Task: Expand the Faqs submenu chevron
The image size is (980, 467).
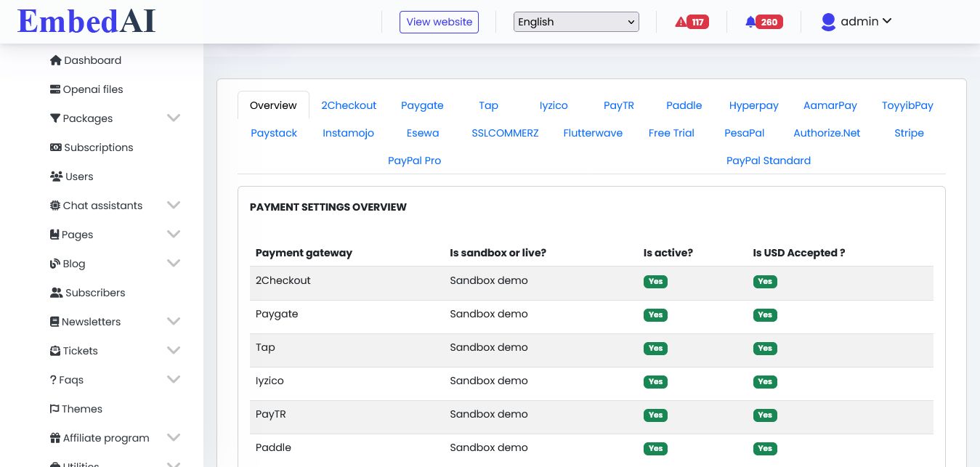Action: pyautogui.click(x=174, y=379)
